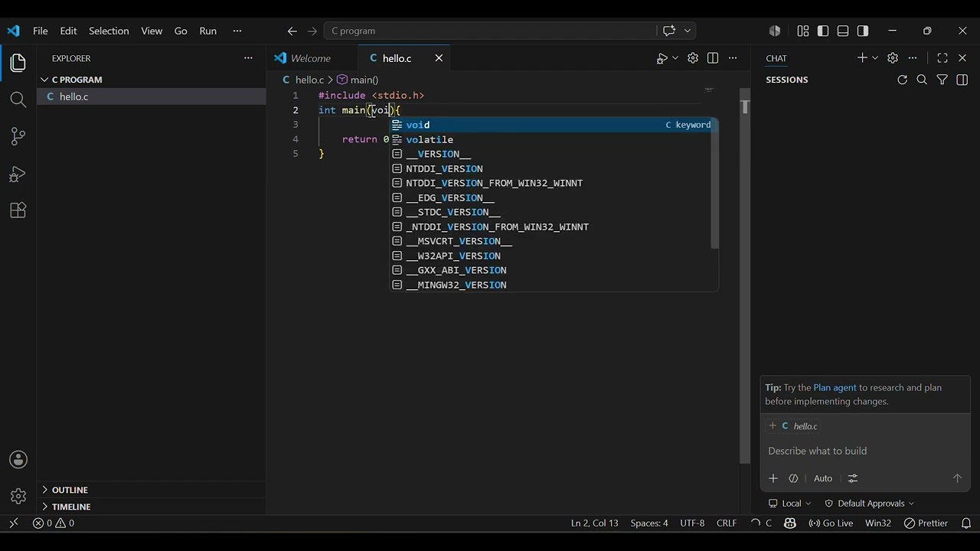Open Manage gear in activity bar
Viewport: 980px width, 551px height.
pyautogui.click(x=18, y=496)
